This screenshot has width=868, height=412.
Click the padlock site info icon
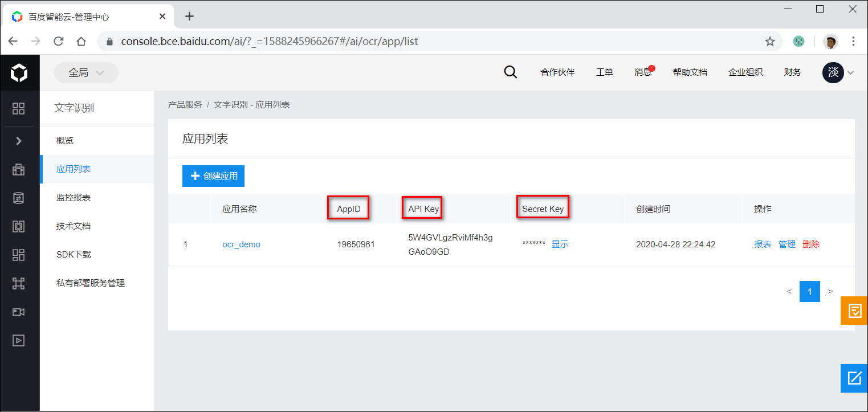click(x=110, y=42)
